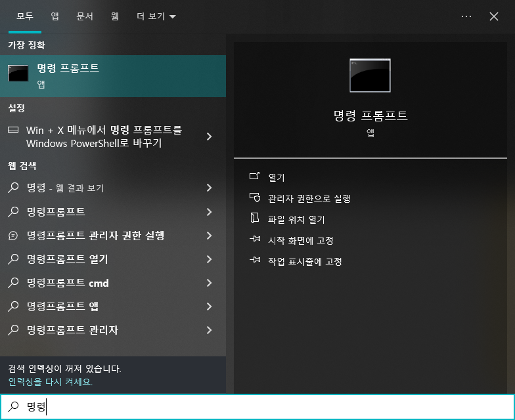The height and width of the screenshot is (420, 515).
Task: Click the 명령 프롬프트 icon in best match
Action: 18,73
